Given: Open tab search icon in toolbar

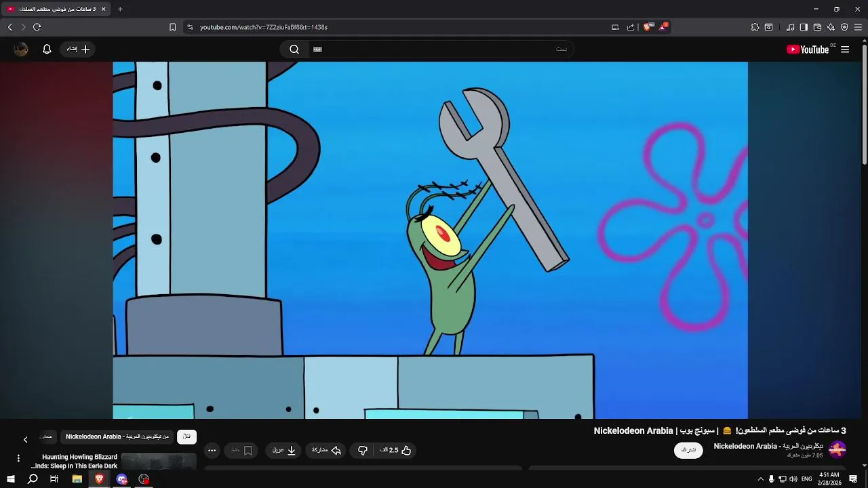Looking at the screenshot, I should point(768,27).
